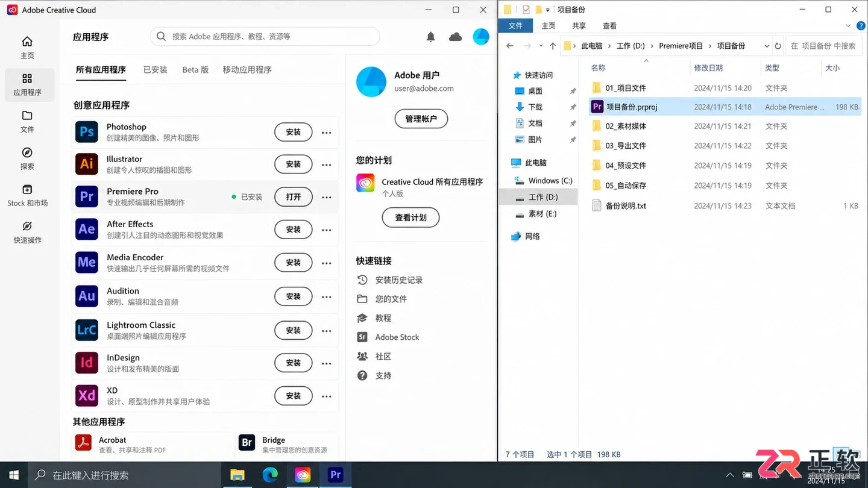Open quick access toolbar customize arrow
868x488 pixels.
pyautogui.click(x=547, y=10)
